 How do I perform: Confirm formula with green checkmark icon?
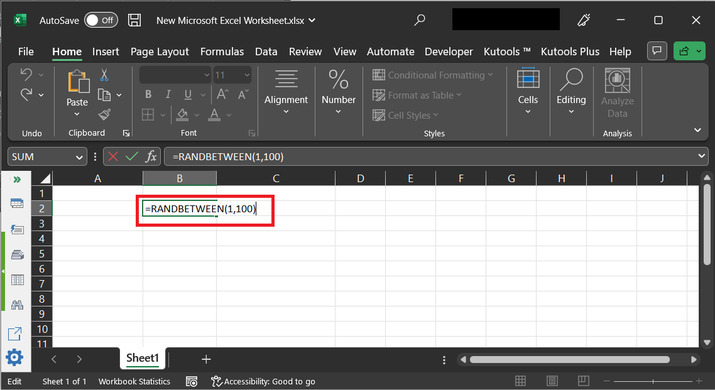pos(132,156)
